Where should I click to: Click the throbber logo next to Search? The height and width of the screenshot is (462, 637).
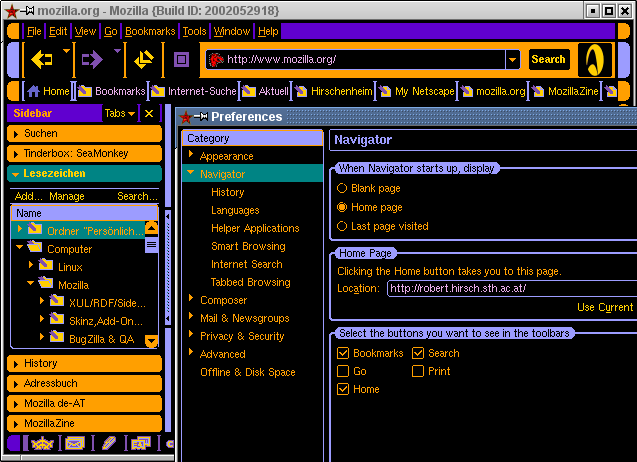click(x=594, y=60)
